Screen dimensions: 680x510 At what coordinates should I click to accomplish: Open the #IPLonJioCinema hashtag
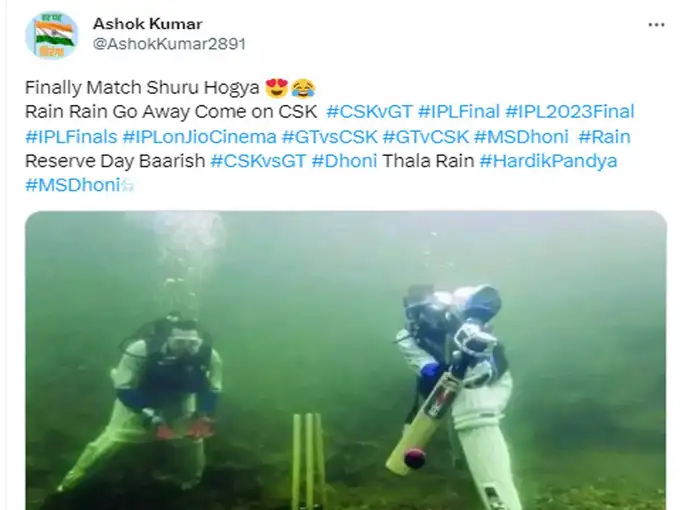tap(199, 137)
